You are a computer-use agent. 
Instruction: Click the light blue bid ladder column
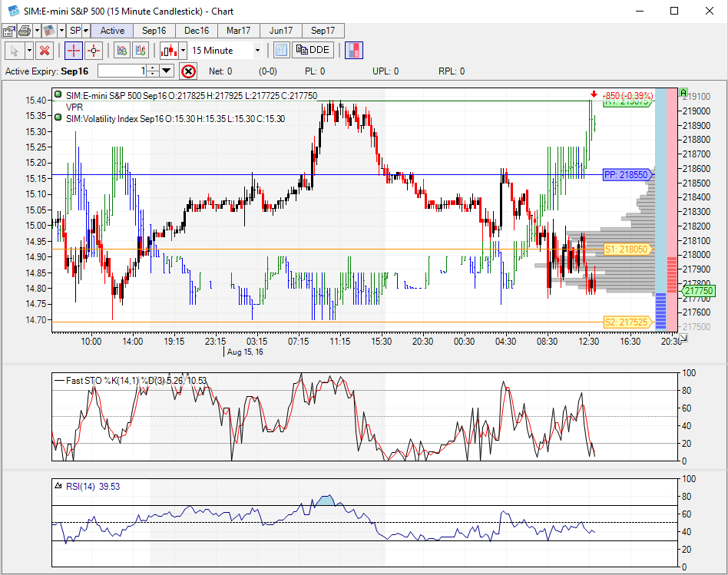[x=660, y=192]
